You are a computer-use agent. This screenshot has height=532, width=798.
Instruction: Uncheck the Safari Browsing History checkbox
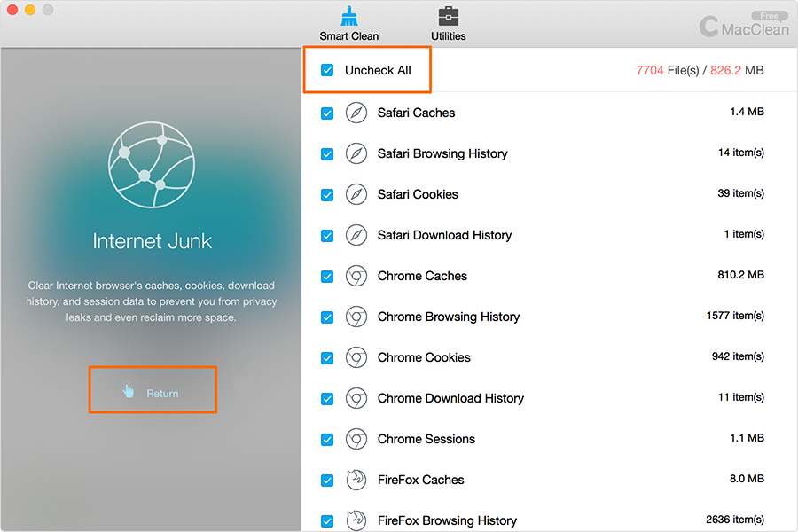point(327,153)
